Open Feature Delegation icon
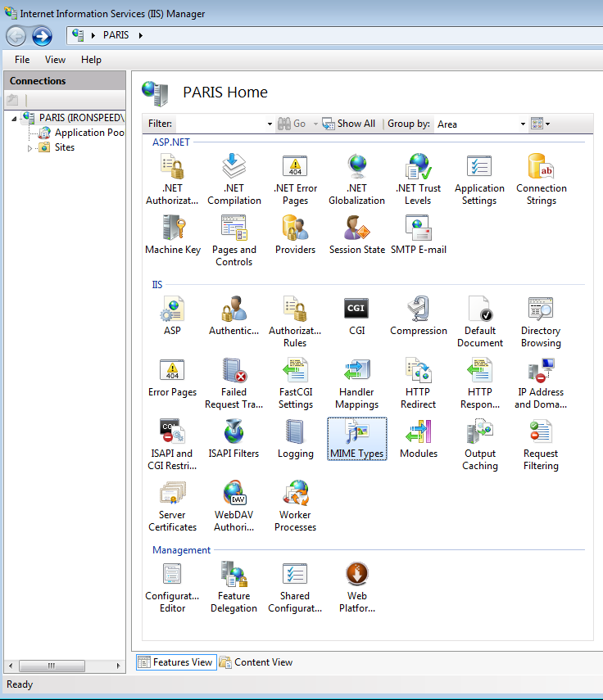 [x=234, y=588]
